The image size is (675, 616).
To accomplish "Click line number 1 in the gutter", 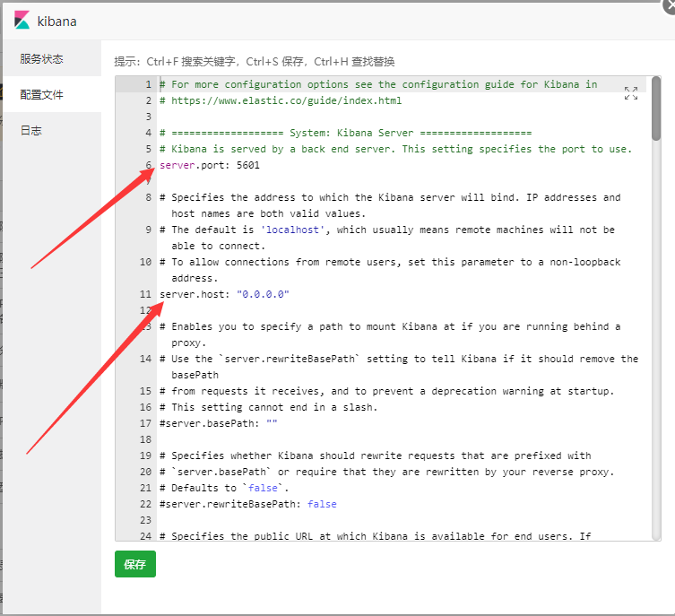I will (x=148, y=84).
